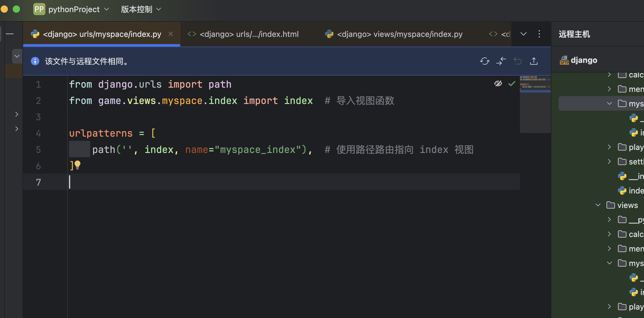The height and width of the screenshot is (318, 644).
Task: Click the revert undo arrow icon
Action: click(x=518, y=61)
